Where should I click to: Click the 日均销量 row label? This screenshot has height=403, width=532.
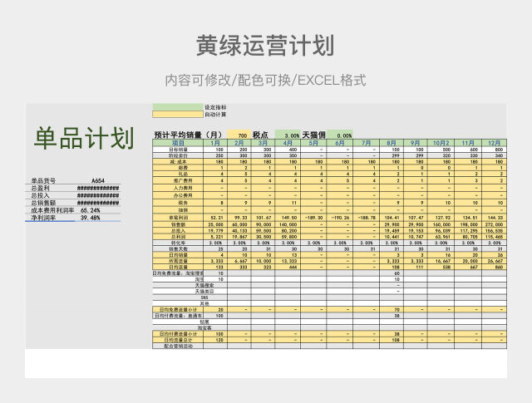178,255
